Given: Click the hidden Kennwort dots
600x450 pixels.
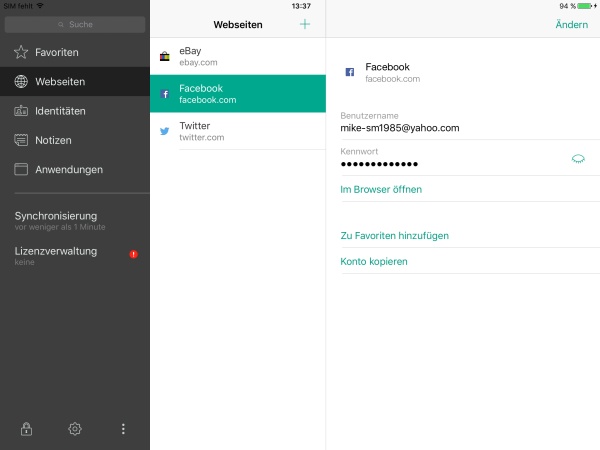Looking at the screenshot, I should tap(379, 164).
